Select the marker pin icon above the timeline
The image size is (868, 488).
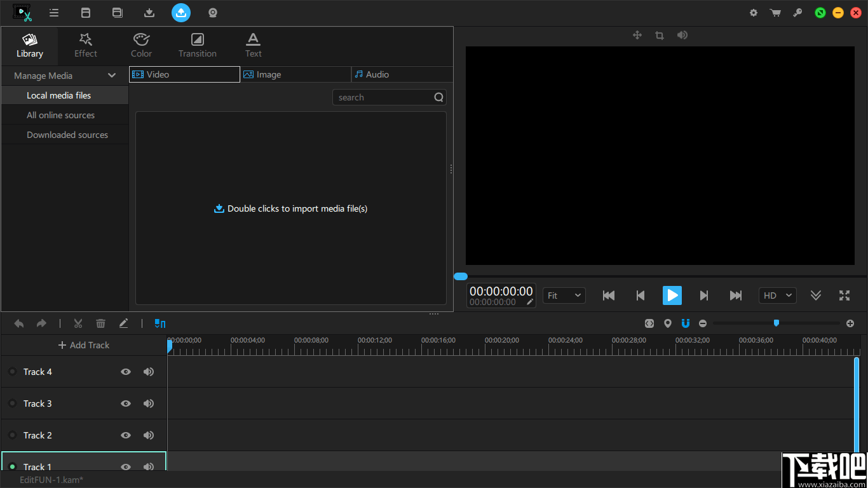668,323
